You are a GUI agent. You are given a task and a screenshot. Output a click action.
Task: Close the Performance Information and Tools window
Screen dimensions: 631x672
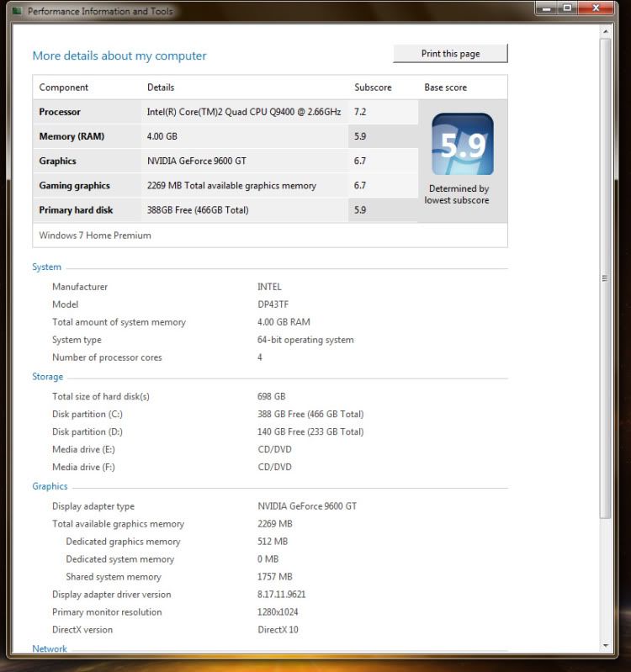596,8
